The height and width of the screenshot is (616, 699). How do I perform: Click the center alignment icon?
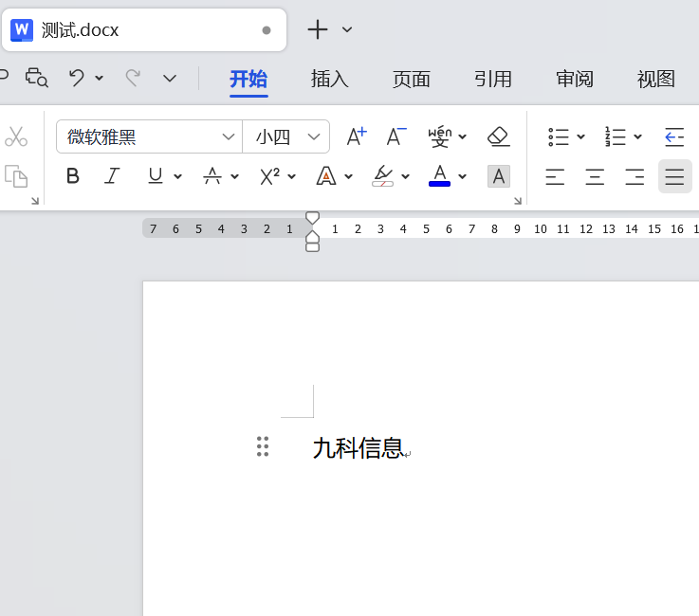(x=595, y=176)
